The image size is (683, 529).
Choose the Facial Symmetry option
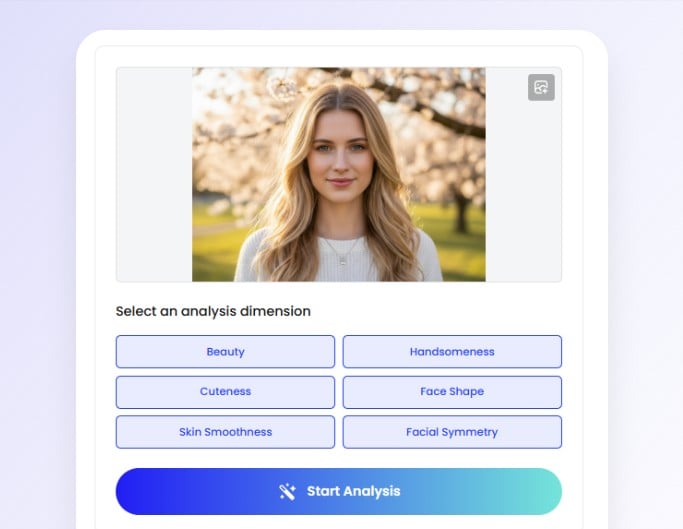click(x=452, y=432)
